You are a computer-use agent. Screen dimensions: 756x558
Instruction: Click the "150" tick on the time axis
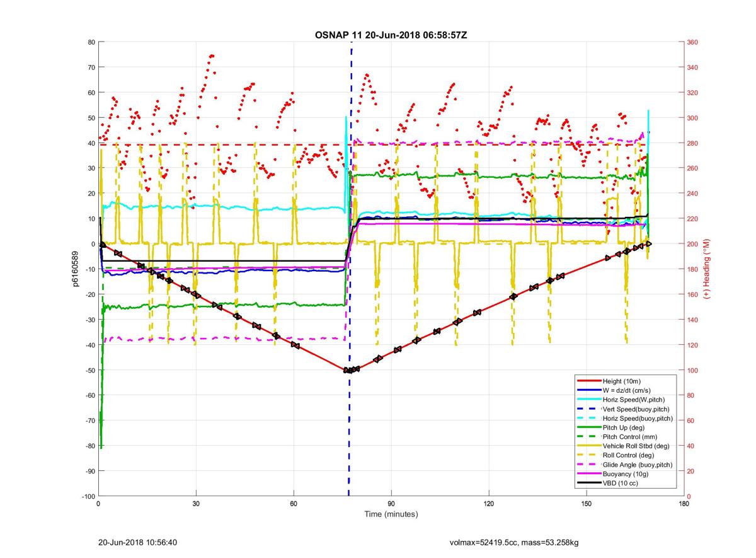[x=587, y=504]
